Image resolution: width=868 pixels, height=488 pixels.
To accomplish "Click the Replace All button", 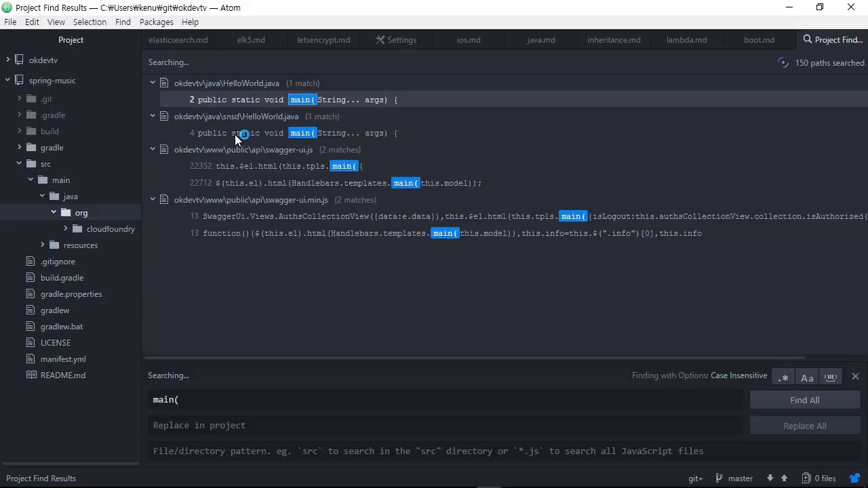I will click(x=805, y=426).
